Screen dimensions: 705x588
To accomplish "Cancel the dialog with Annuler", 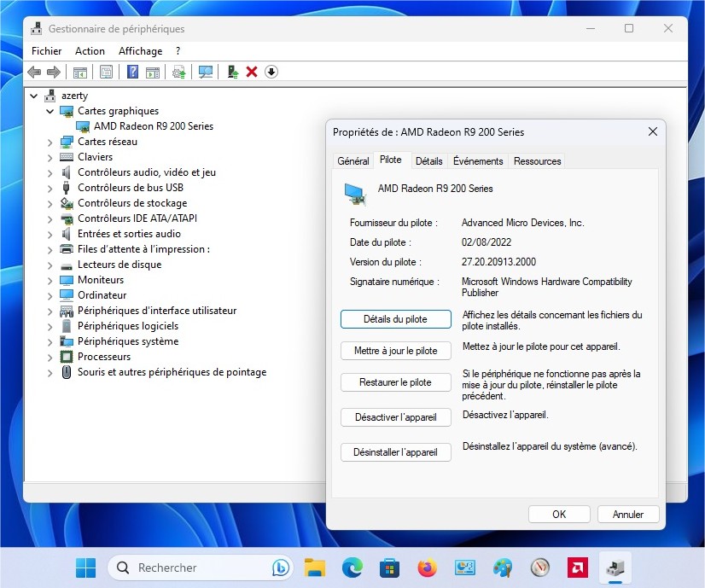I will click(x=628, y=515).
